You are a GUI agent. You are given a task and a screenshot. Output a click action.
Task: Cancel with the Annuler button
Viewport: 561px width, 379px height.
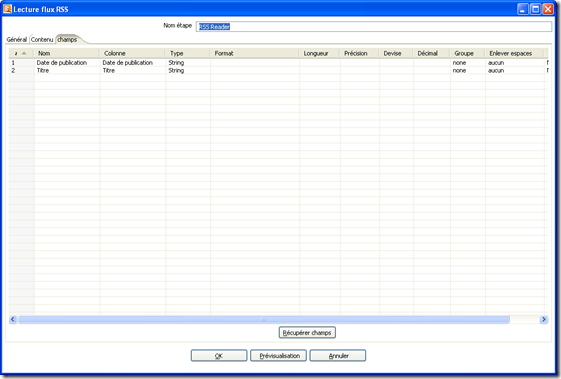[x=338, y=356]
